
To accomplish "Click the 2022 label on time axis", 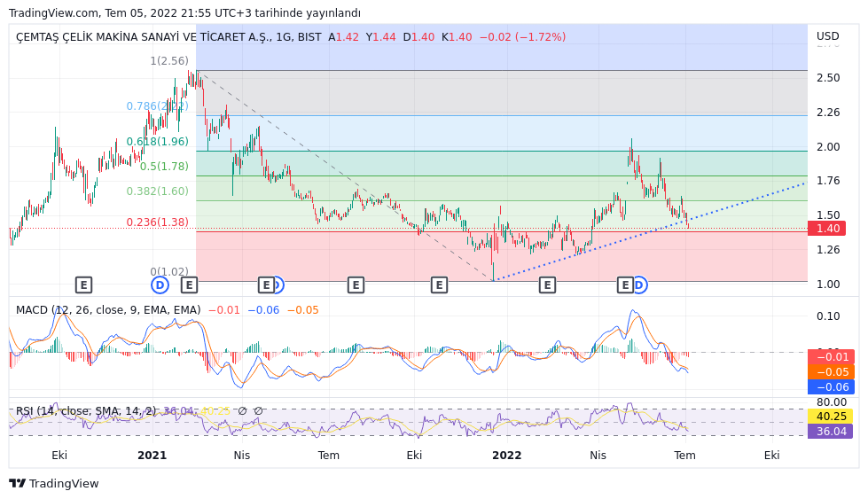I will coord(507,456).
